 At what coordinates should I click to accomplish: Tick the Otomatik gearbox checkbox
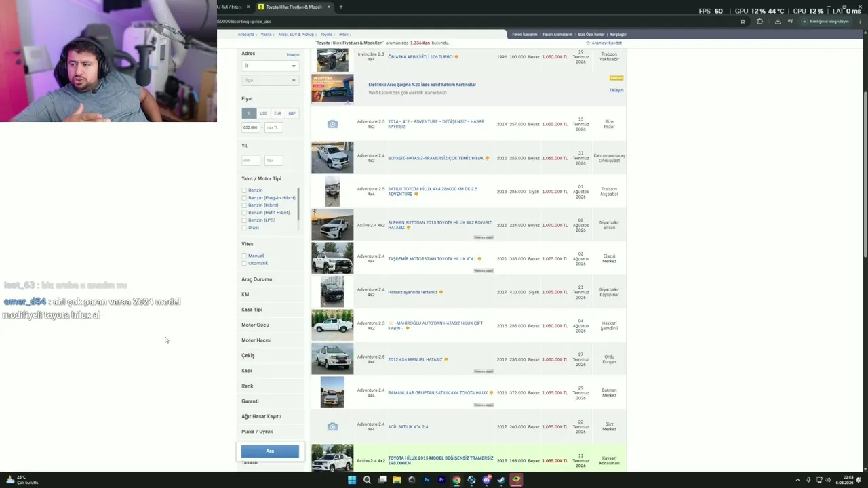click(x=244, y=263)
